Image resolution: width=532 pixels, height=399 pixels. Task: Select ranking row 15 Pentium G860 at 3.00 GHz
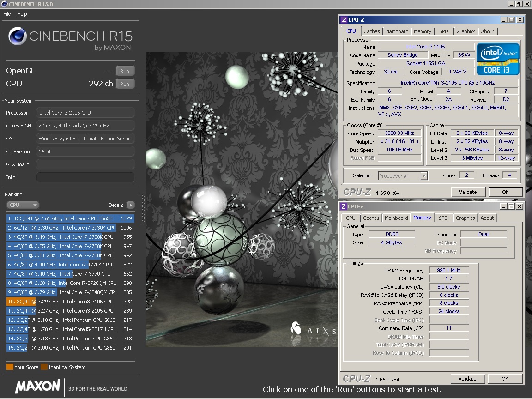point(70,348)
